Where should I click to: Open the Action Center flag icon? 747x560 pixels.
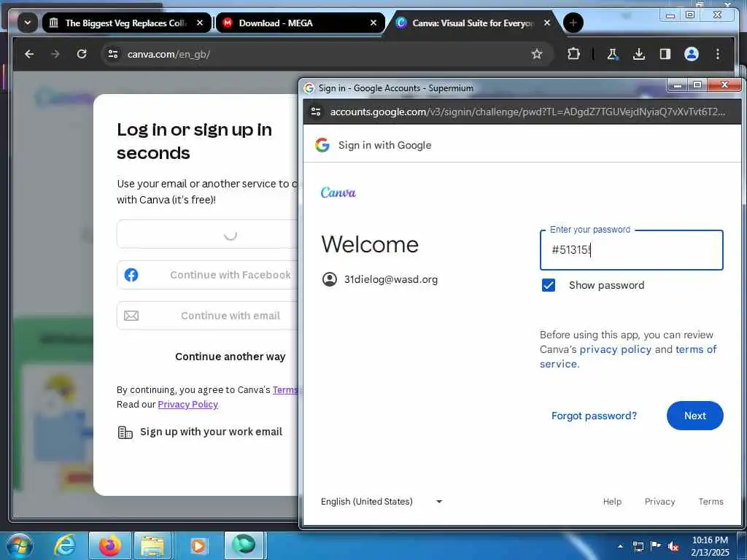pos(656,546)
